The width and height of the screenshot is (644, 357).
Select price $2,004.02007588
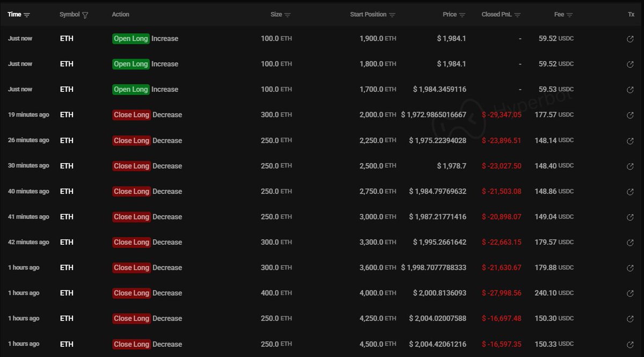tap(437, 318)
